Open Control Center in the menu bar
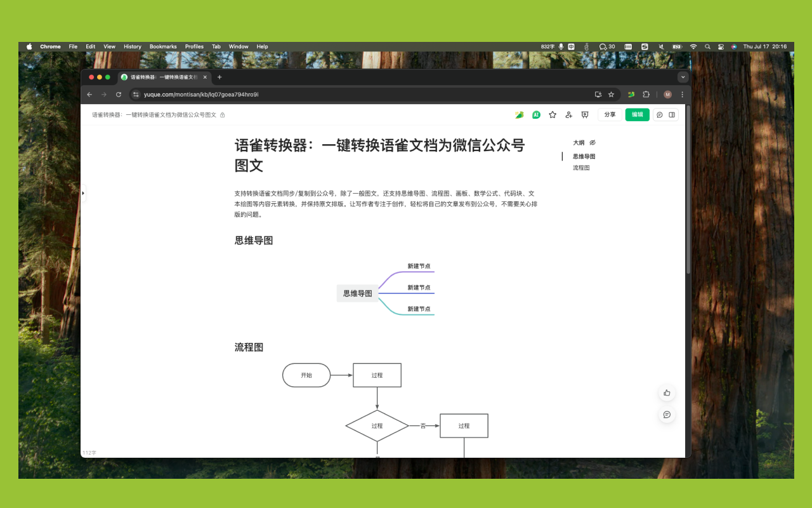Screen dimensions: 812x508 (x=721, y=46)
